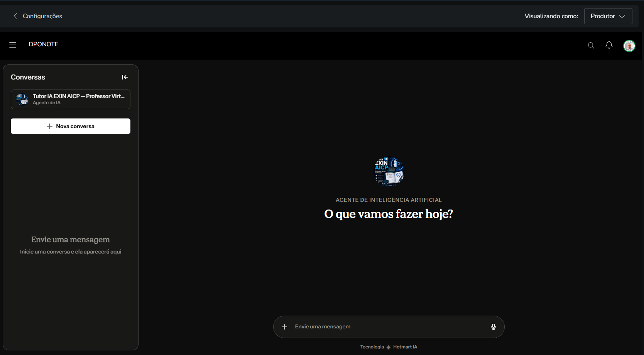Focus the Envie uma mensagem input field

tap(389, 327)
